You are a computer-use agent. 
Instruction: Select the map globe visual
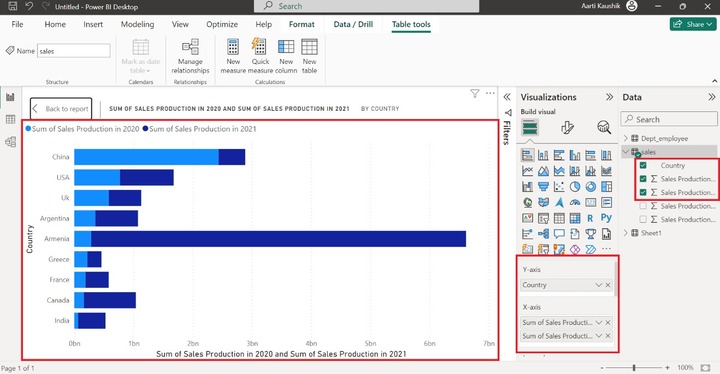tap(528, 202)
